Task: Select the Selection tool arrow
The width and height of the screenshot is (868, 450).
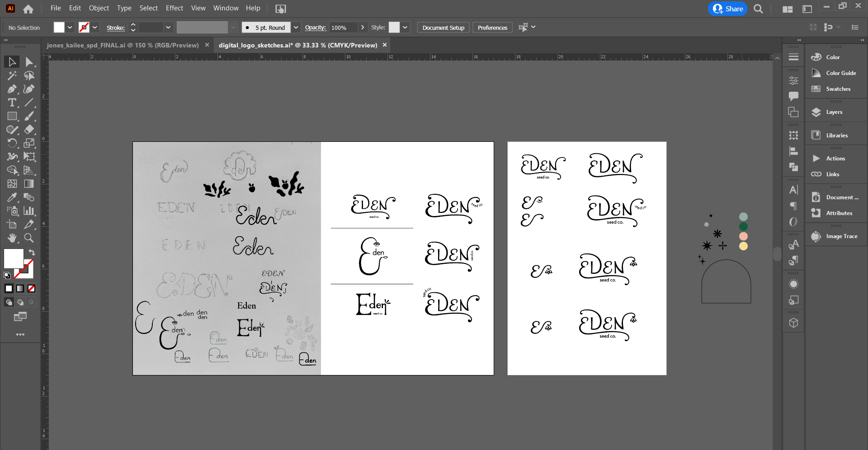Action: (12, 62)
